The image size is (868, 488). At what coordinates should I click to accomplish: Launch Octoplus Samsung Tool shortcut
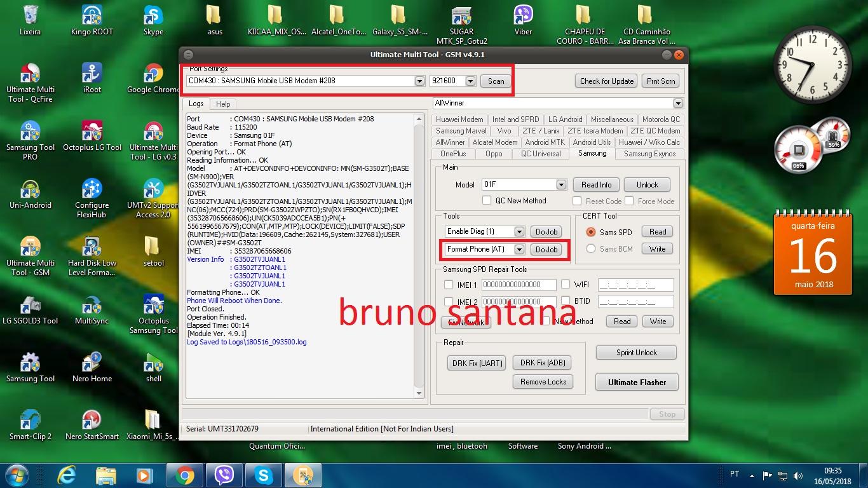[x=153, y=314]
